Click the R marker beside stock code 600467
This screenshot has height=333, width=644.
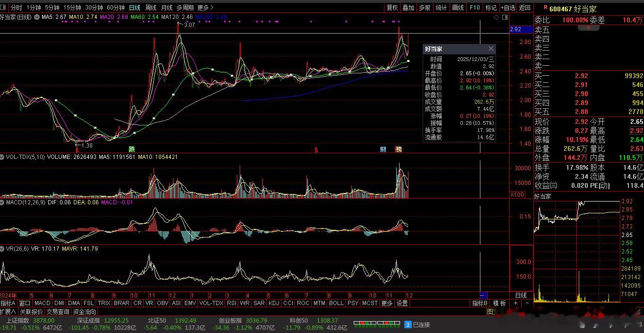[x=546, y=8]
